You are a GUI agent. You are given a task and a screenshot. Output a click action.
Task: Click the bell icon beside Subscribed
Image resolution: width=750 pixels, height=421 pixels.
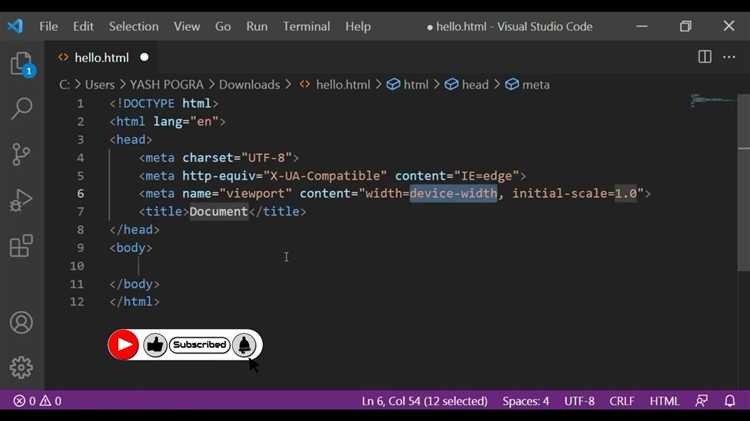point(244,345)
